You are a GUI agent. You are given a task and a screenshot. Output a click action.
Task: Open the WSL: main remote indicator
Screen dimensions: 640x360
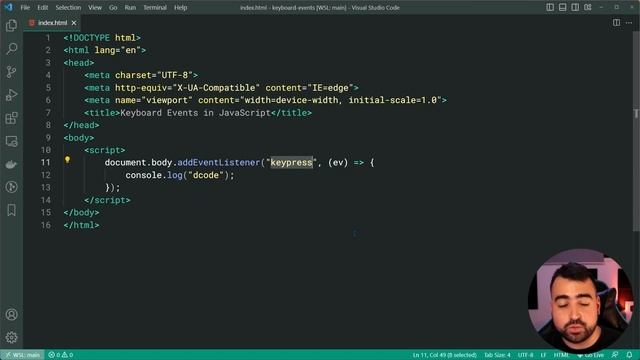[x=22, y=355]
